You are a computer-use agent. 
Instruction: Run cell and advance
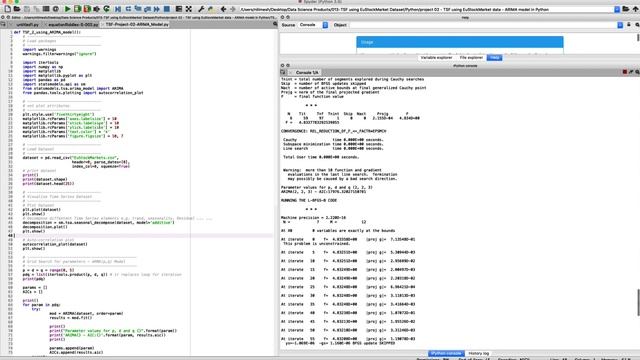click(87, 9)
